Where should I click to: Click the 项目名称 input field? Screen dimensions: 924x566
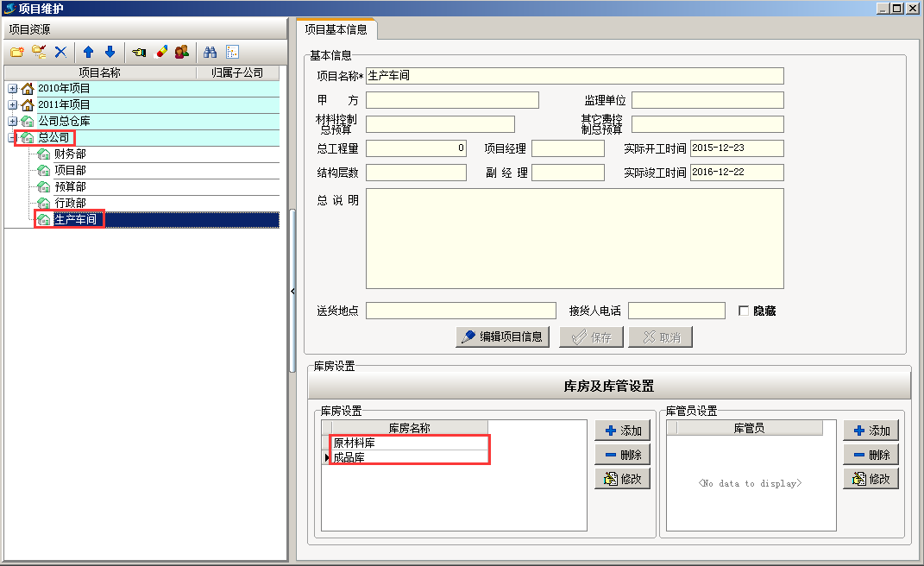tap(575, 76)
